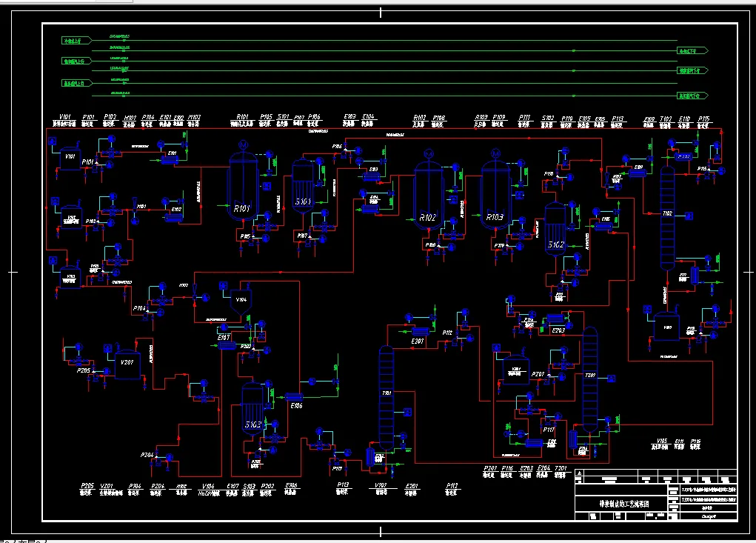Click "P113" in the bottom equipment legend
756x543 pixels.
click(343, 484)
